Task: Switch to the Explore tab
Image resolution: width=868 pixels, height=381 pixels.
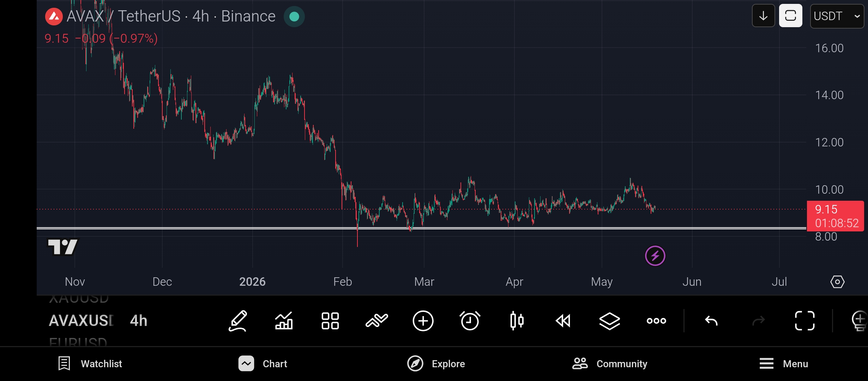Action: pos(436,364)
